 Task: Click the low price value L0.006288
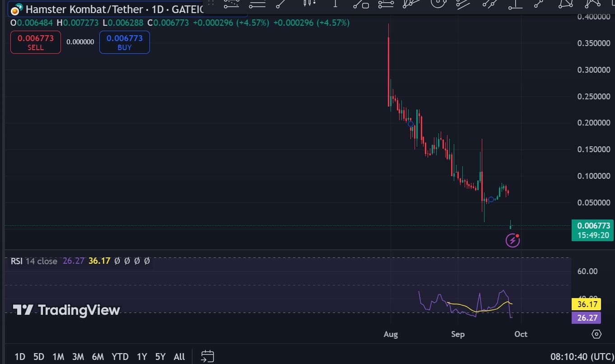[x=123, y=23]
